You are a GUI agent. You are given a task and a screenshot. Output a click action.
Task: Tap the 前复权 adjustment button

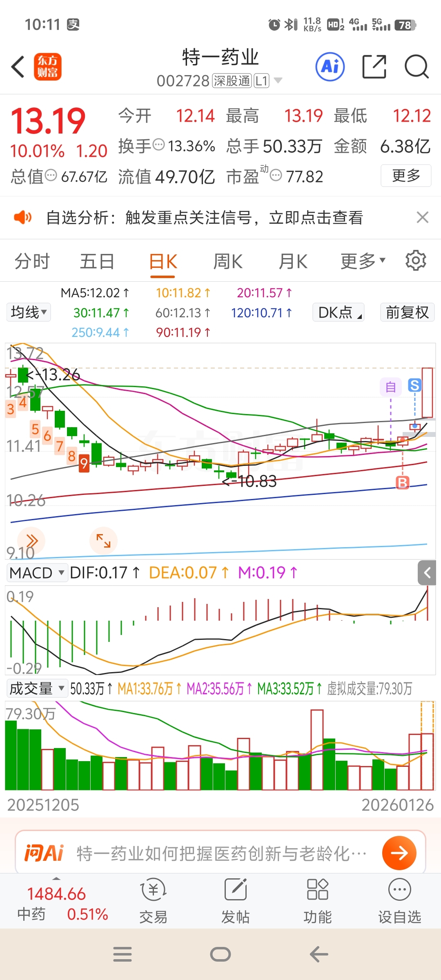point(407,312)
